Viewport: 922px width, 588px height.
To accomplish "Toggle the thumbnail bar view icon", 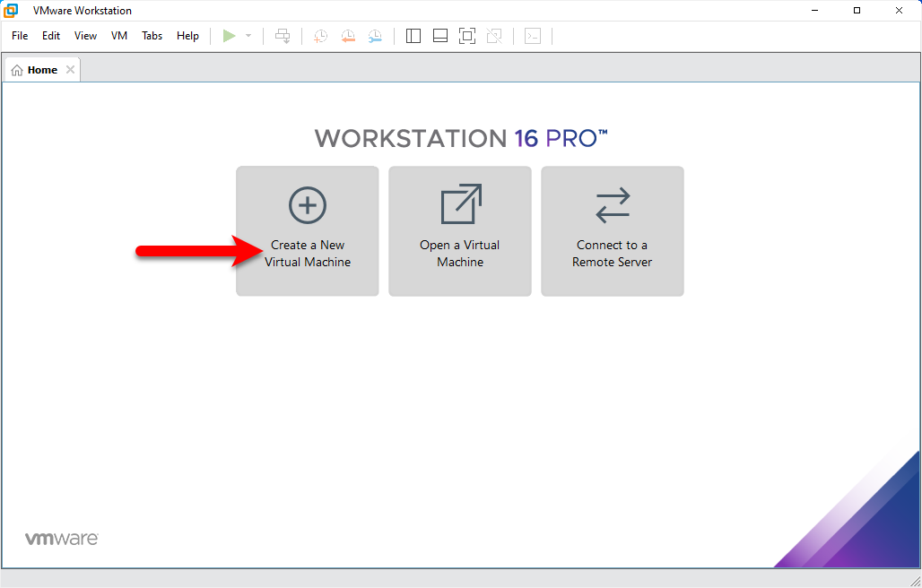I will point(440,36).
